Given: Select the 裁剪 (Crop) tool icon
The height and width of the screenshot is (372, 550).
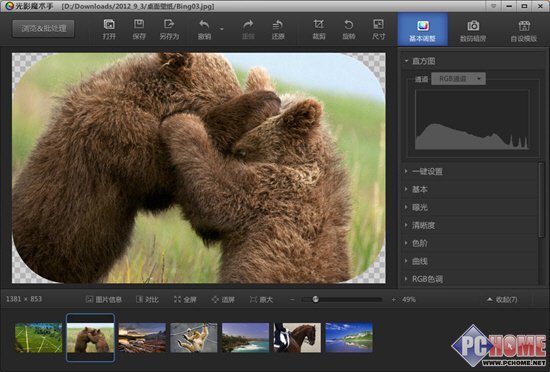Looking at the screenshot, I should coord(318,24).
